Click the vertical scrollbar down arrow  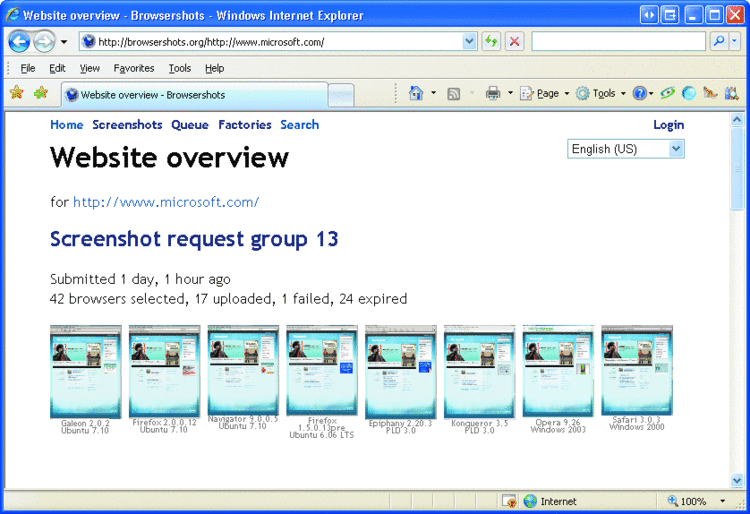[737, 480]
